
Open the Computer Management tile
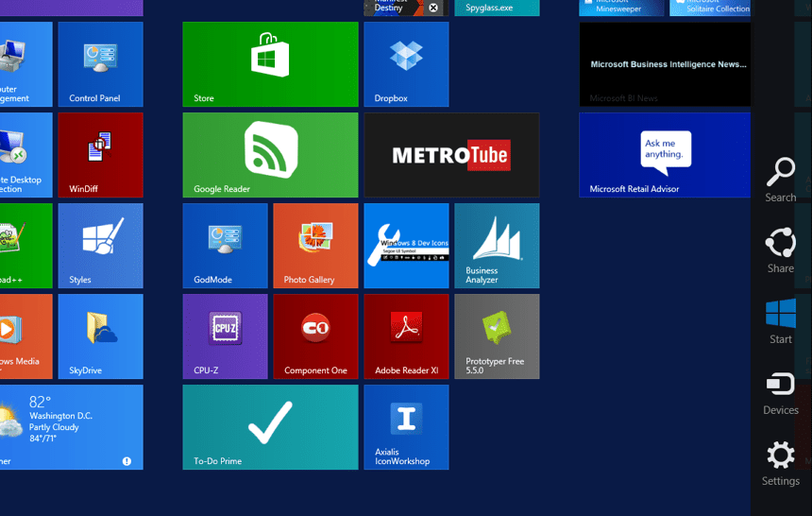[x=25, y=64]
